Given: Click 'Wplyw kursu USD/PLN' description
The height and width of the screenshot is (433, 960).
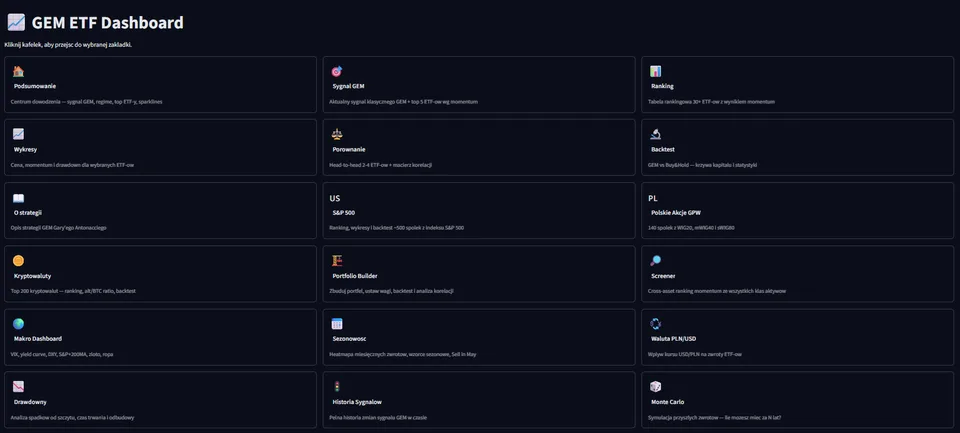Looking at the screenshot, I should click(x=695, y=354).
